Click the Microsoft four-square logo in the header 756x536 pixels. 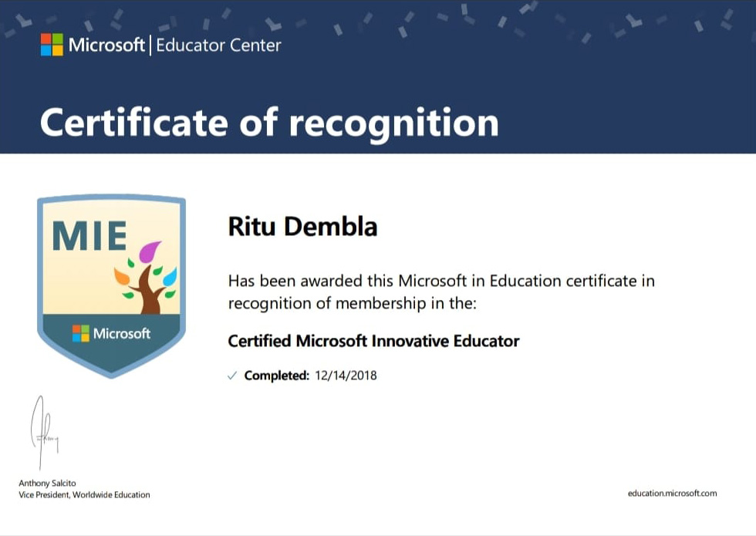click(52, 45)
